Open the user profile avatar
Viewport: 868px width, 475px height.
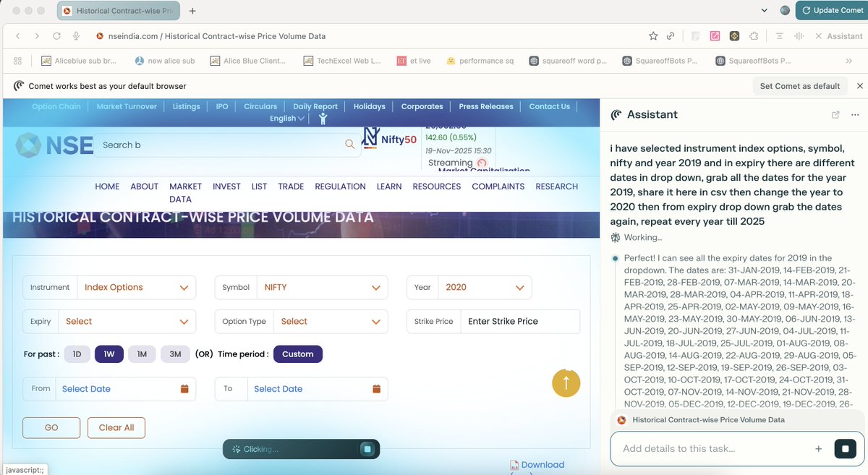tap(786, 10)
